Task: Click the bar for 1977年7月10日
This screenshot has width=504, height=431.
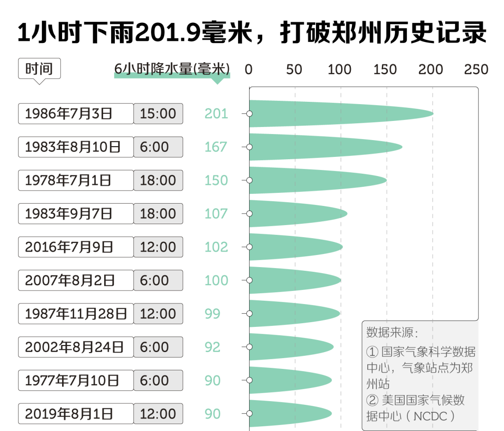Action: pos(291,380)
